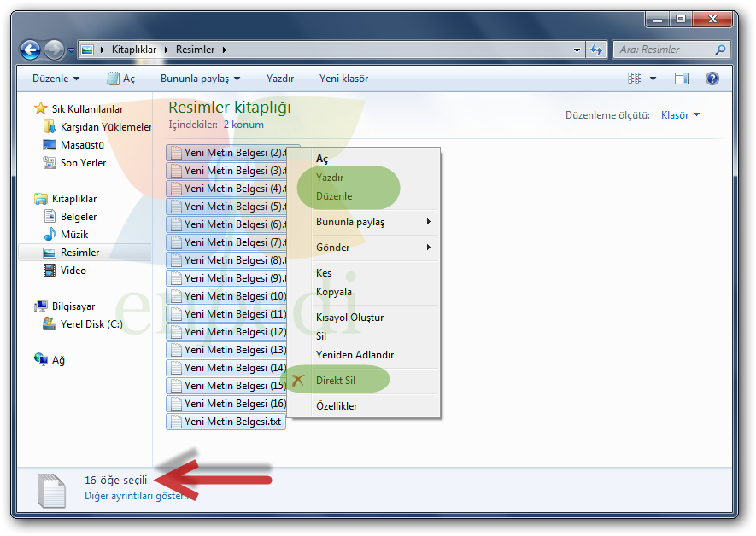
Task: Open the address bar history dropdown
Action: pos(577,50)
